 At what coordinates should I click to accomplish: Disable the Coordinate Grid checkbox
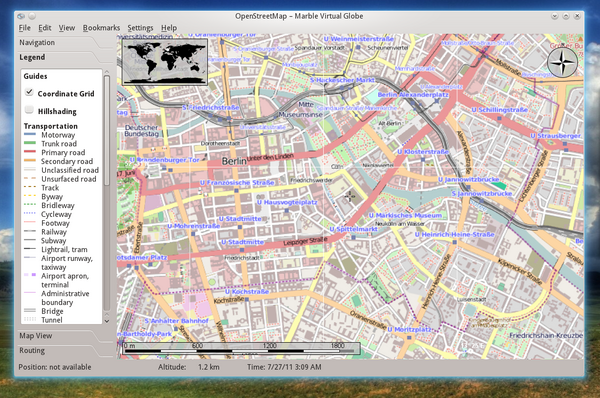[29, 92]
